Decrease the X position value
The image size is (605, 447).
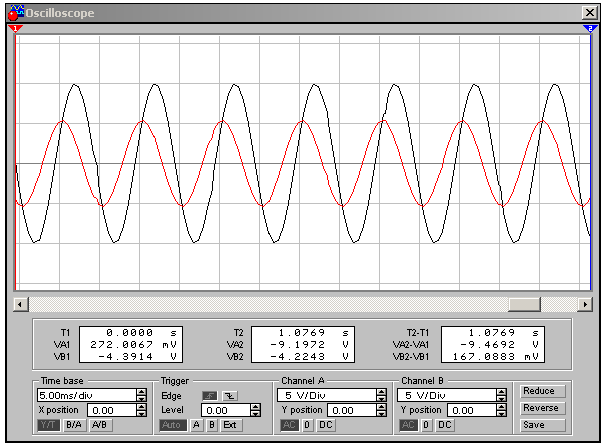coord(142,413)
